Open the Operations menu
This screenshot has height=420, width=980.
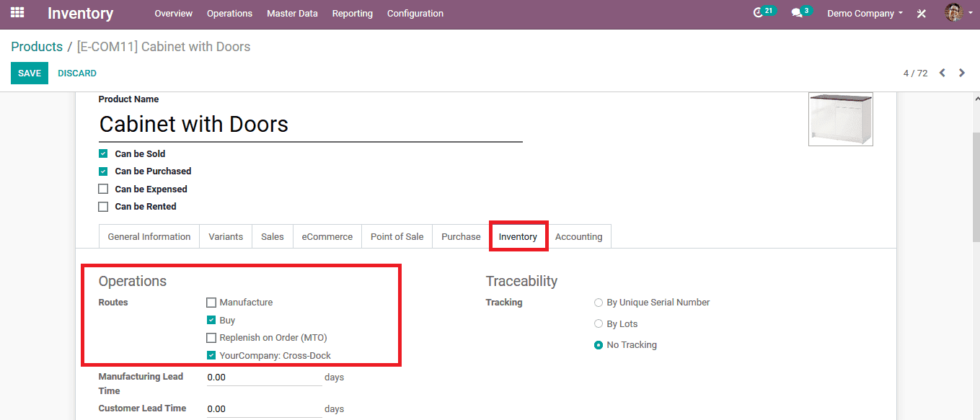coord(229,14)
